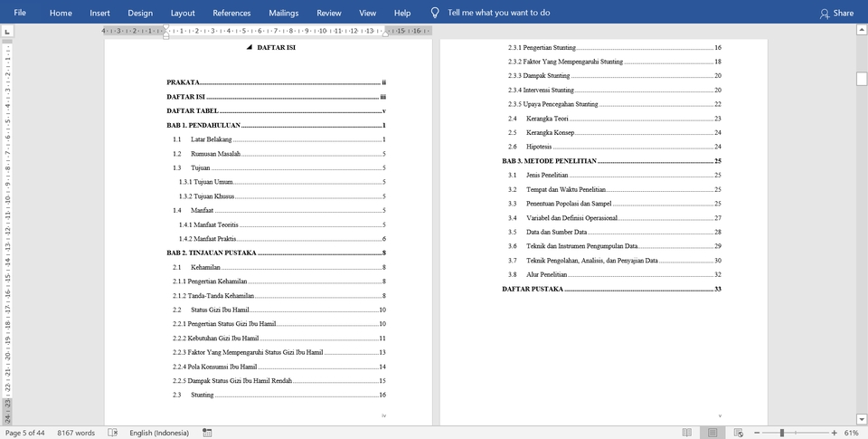Click the macro recording status icon

pyautogui.click(x=207, y=433)
